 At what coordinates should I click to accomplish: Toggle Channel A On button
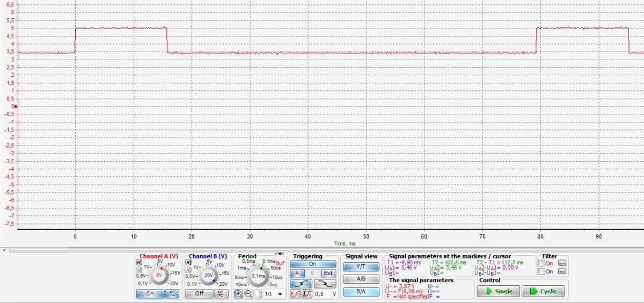click(150, 294)
